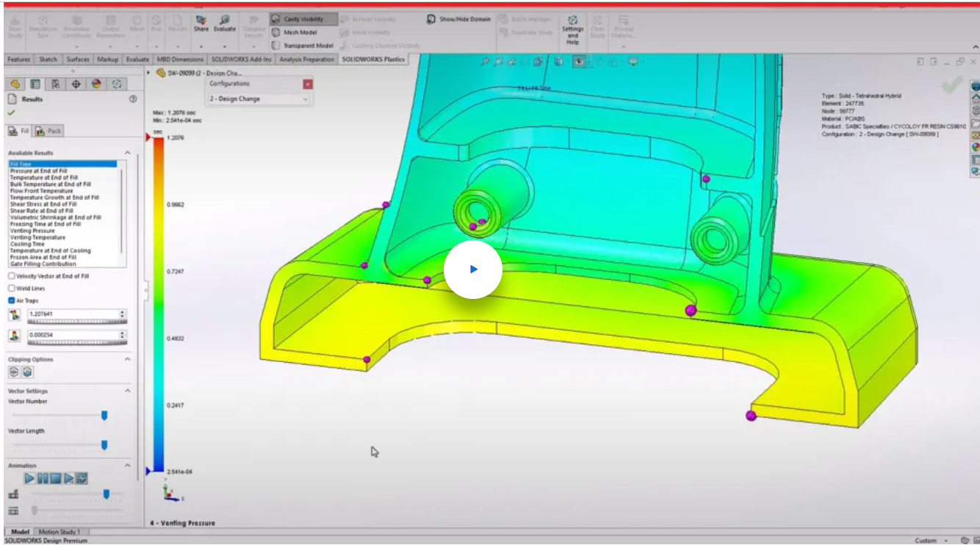Disable the Air Traps checkbox
The height and width of the screenshot is (545, 980).
coord(10,300)
